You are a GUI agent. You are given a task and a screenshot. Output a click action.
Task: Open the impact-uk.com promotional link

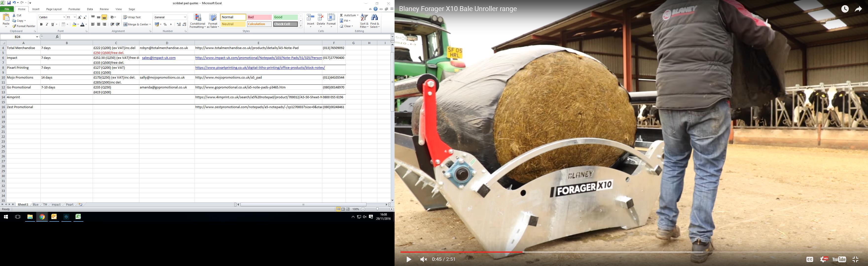point(258,58)
